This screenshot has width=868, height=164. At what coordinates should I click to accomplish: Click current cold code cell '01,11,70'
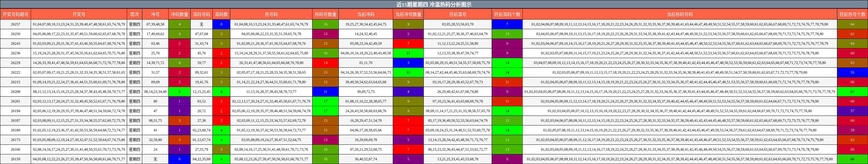point(366,63)
